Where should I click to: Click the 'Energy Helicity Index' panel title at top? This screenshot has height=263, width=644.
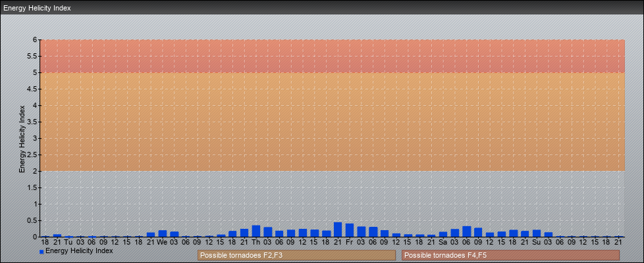[x=38, y=8]
